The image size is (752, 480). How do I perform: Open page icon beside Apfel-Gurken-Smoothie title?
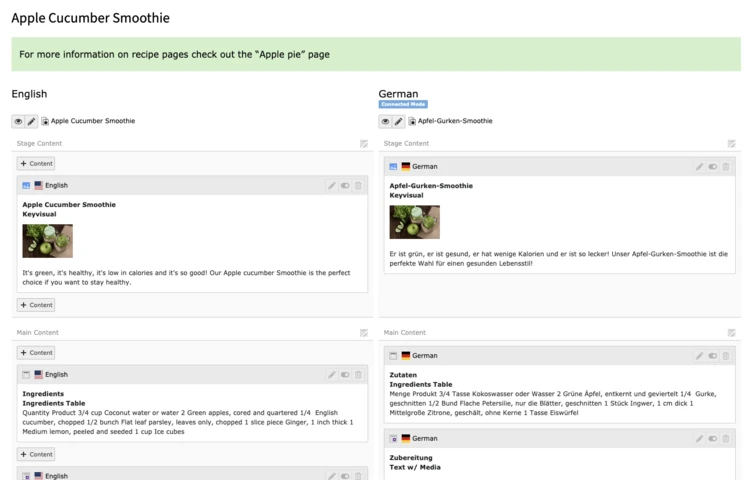tap(412, 121)
